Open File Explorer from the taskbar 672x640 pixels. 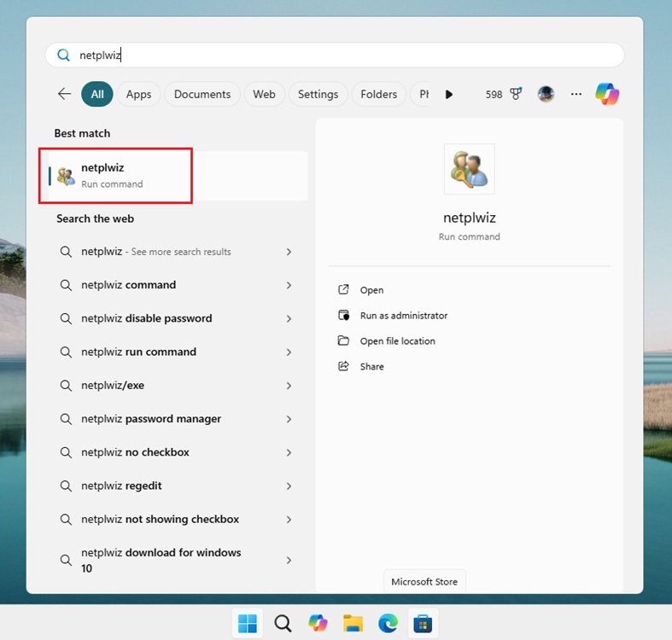[353, 624]
